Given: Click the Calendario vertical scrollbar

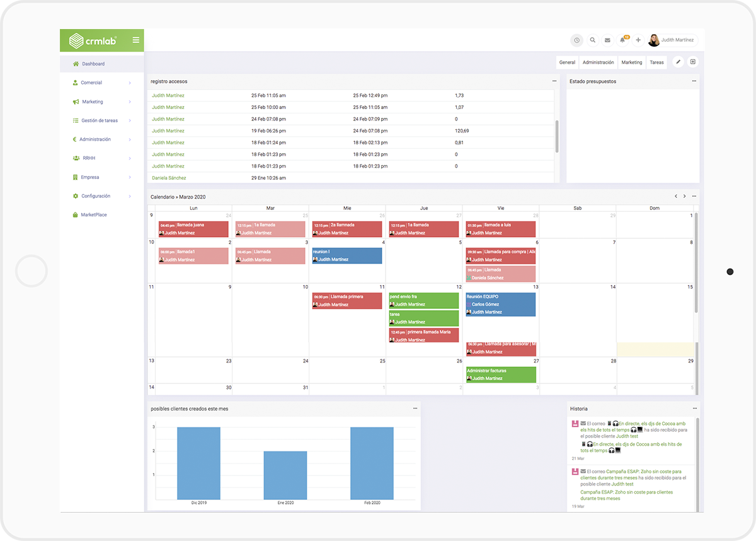Looking at the screenshot, I should pyautogui.click(x=696, y=262).
